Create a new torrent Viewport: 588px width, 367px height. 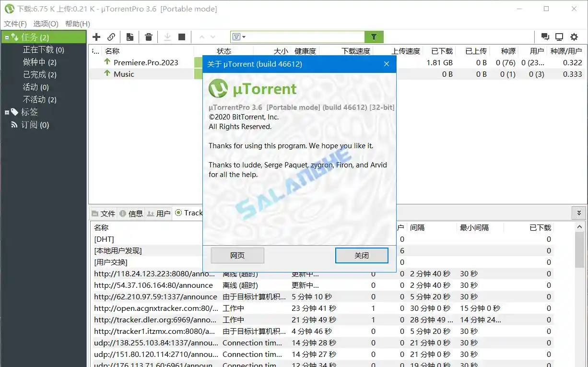tap(129, 36)
